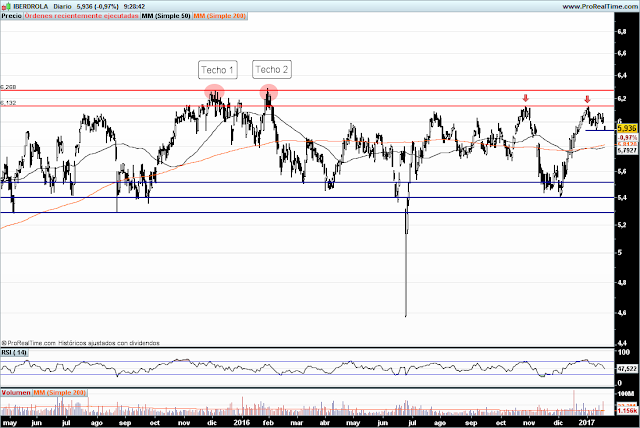
Task: Click the 5,2 price axis label
Action: [622, 225]
